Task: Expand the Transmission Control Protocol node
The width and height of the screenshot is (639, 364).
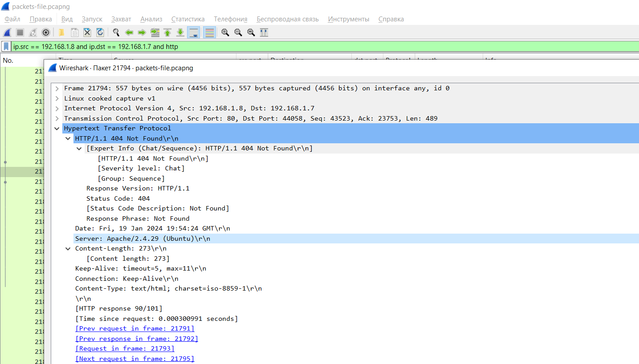Action: tap(57, 118)
